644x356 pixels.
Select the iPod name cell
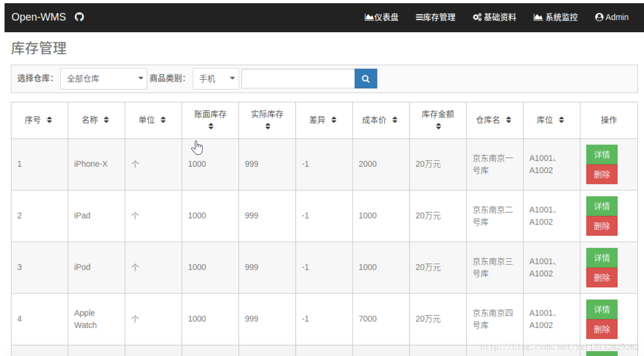(x=97, y=268)
